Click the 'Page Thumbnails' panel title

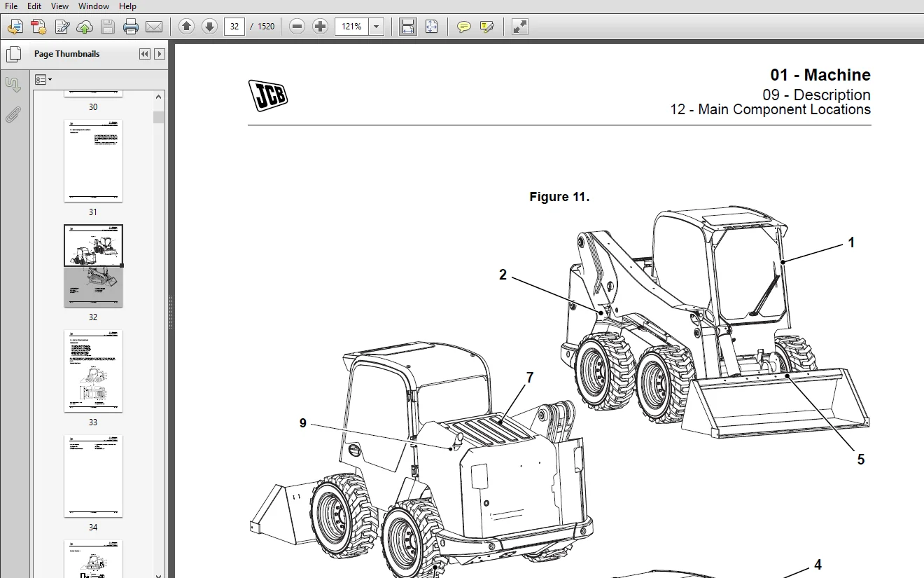67,54
